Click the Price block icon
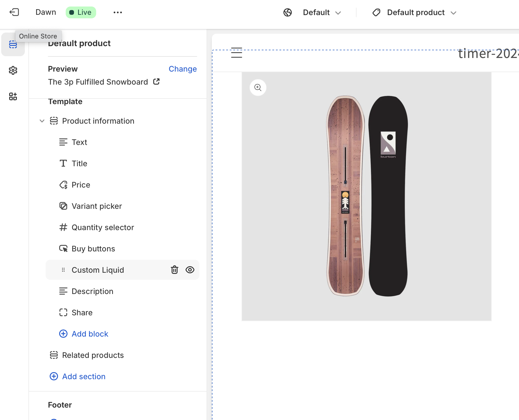The height and width of the screenshot is (420, 519). (63, 185)
